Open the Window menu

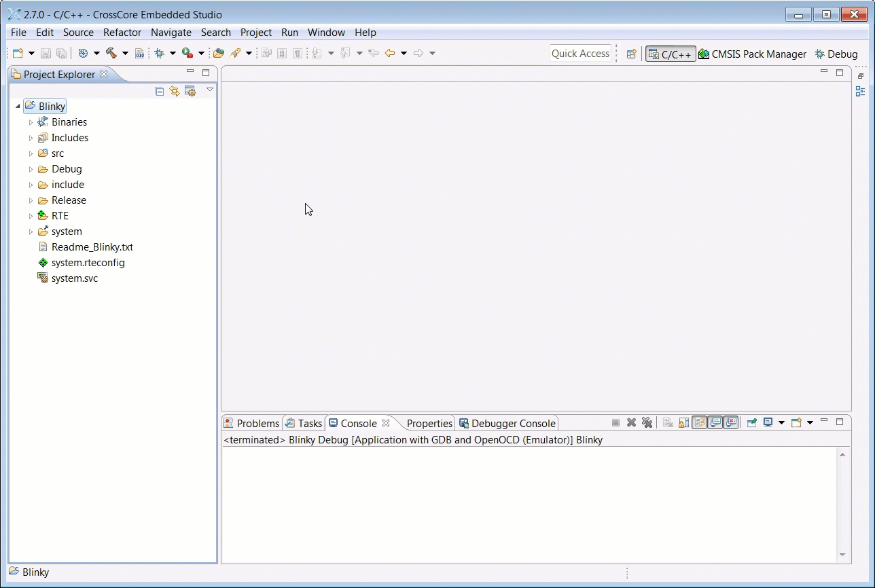pyautogui.click(x=326, y=32)
